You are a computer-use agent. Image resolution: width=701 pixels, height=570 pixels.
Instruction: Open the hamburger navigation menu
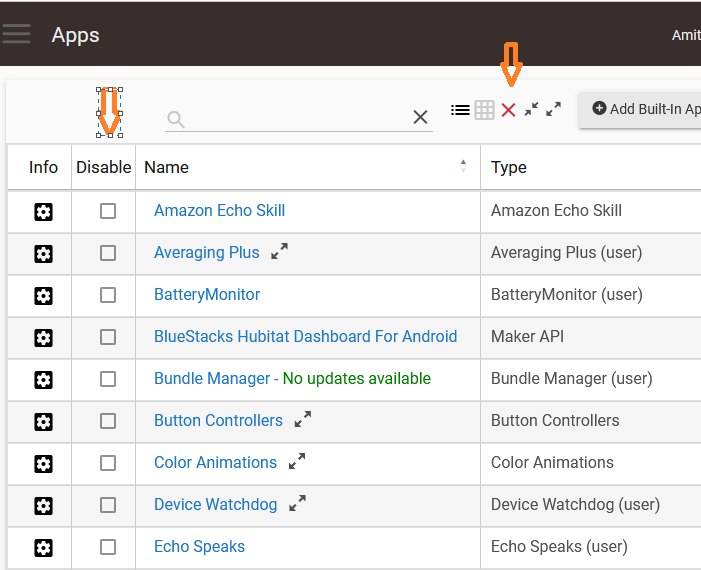[16, 34]
